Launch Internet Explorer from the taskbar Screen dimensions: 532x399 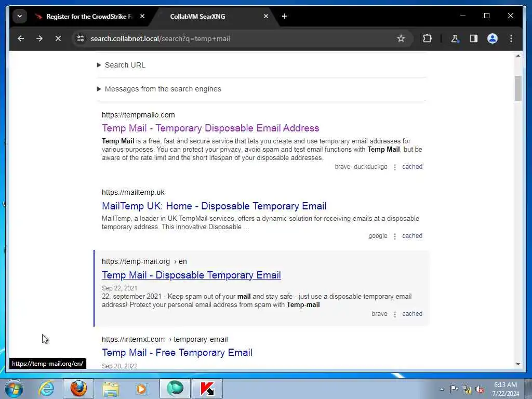(x=46, y=389)
